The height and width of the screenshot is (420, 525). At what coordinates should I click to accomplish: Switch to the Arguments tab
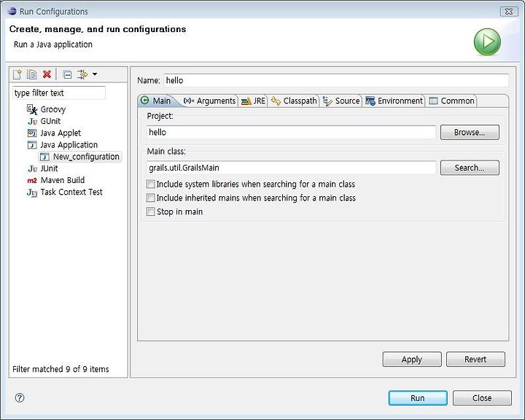click(209, 101)
